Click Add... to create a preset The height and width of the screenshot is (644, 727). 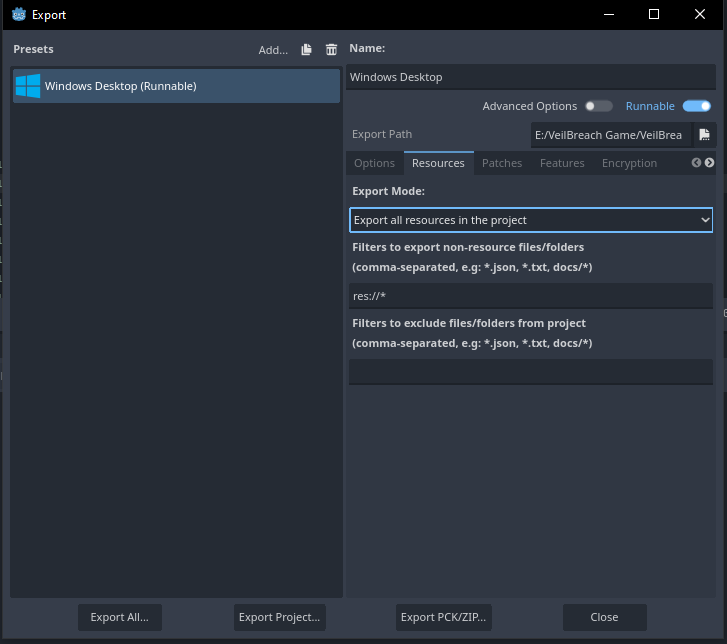pyautogui.click(x=273, y=50)
